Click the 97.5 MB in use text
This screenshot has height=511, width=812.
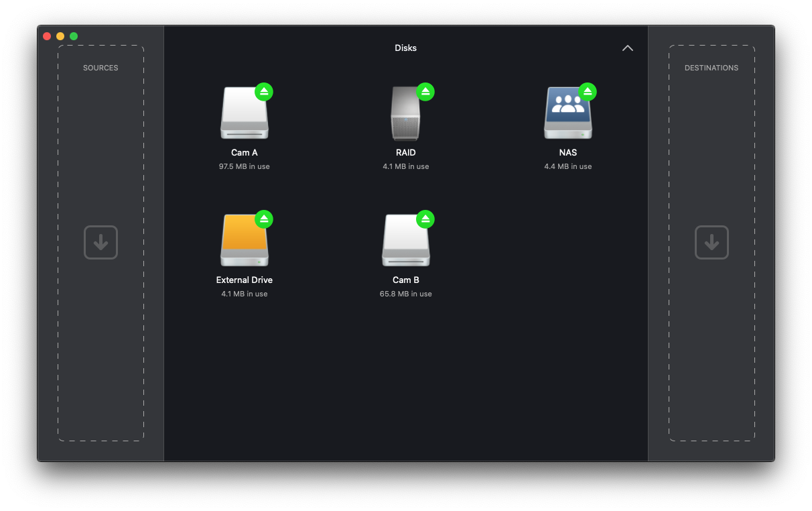pos(245,166)
